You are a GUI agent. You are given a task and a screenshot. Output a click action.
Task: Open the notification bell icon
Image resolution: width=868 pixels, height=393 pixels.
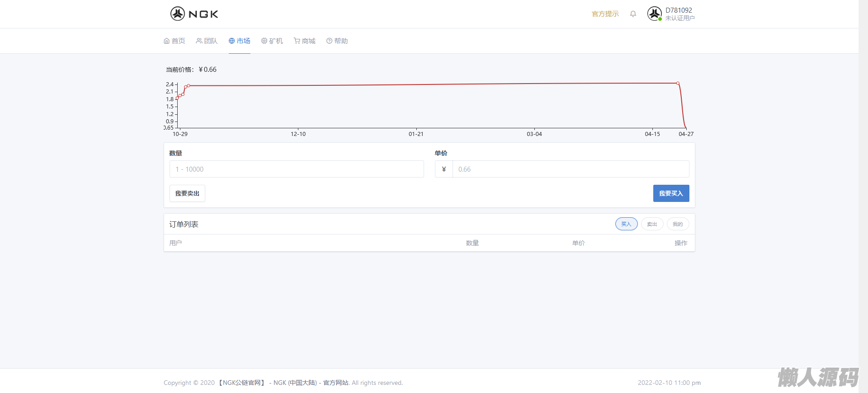point(633,14)
